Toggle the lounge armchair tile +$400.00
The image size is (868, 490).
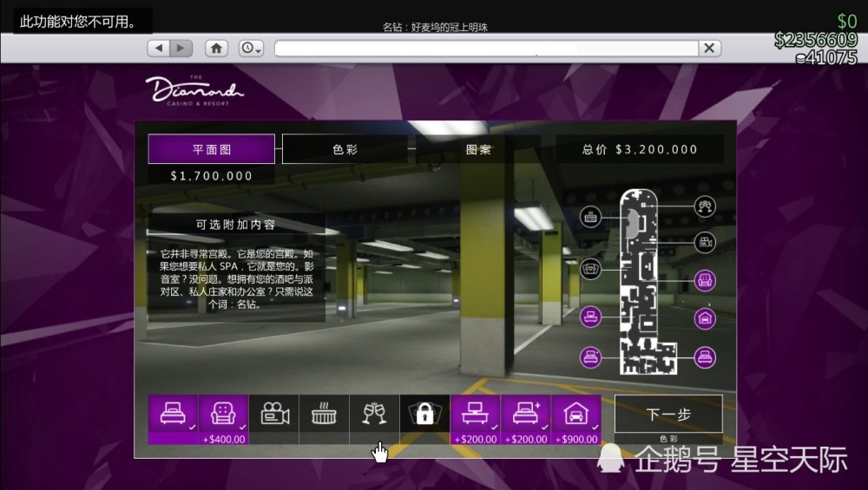tap(224, 420)
